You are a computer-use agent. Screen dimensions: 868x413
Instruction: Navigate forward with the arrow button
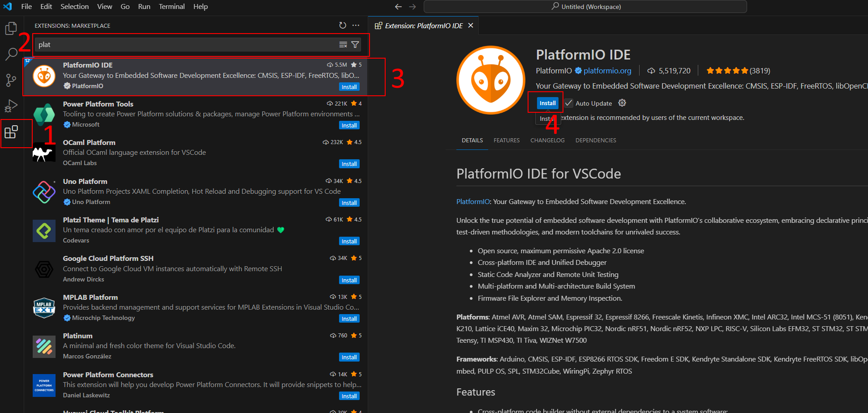413,7
